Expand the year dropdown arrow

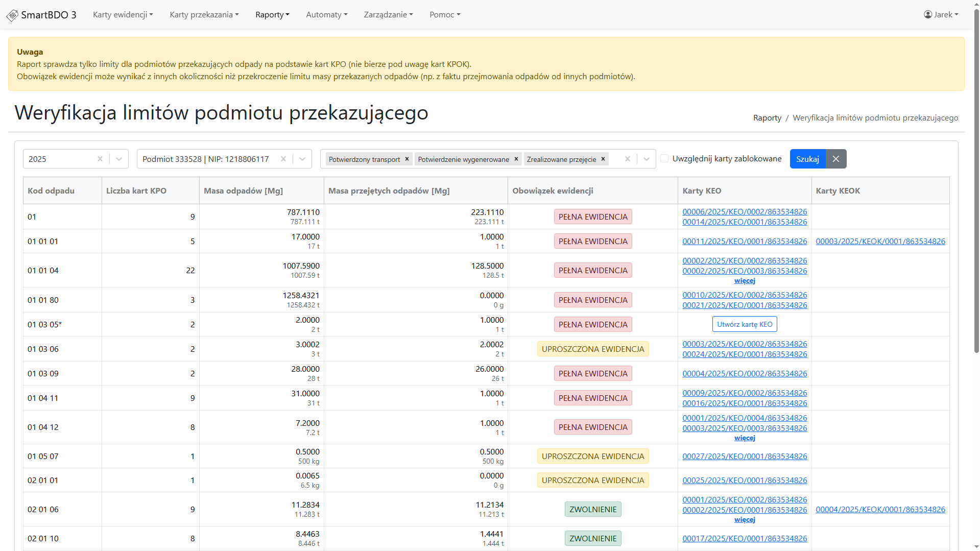click(x=119, y=159)
